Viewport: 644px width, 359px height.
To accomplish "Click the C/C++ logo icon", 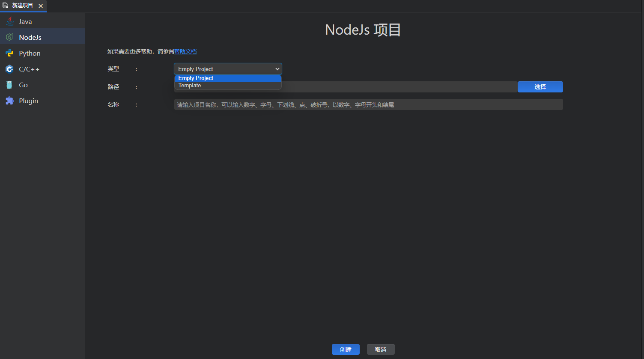I will point(9,69).
